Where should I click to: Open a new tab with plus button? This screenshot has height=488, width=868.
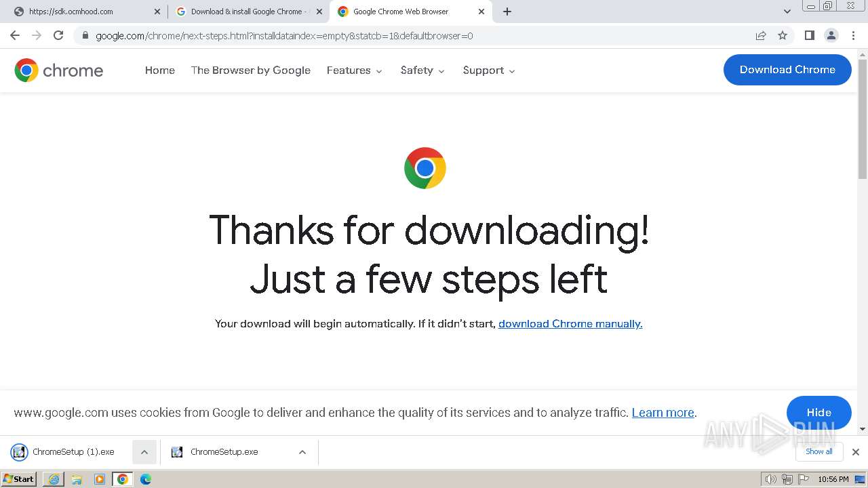pyautogui.click(x=507, y=12)
